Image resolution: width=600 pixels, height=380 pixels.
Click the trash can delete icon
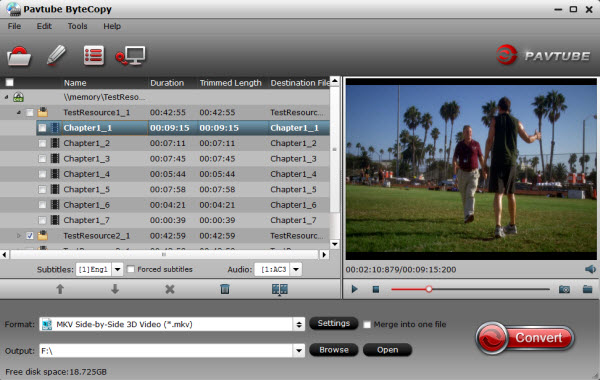tap(225, 289)
